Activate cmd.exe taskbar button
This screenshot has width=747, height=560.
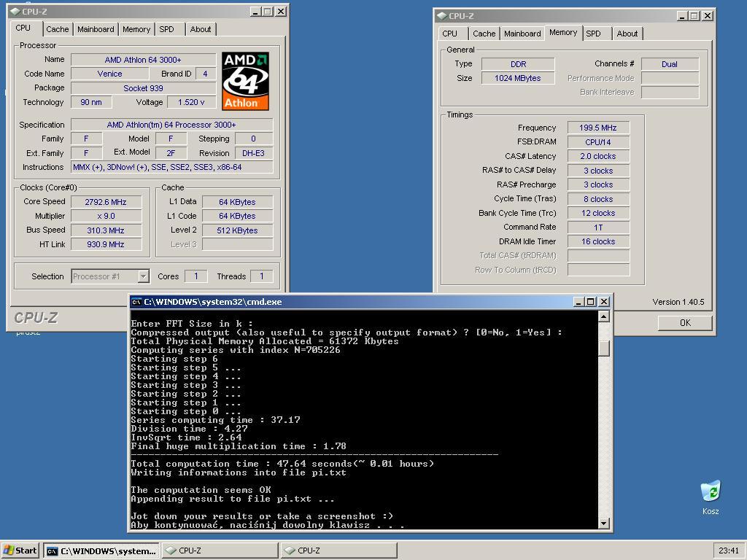click(x=102, y=551)
